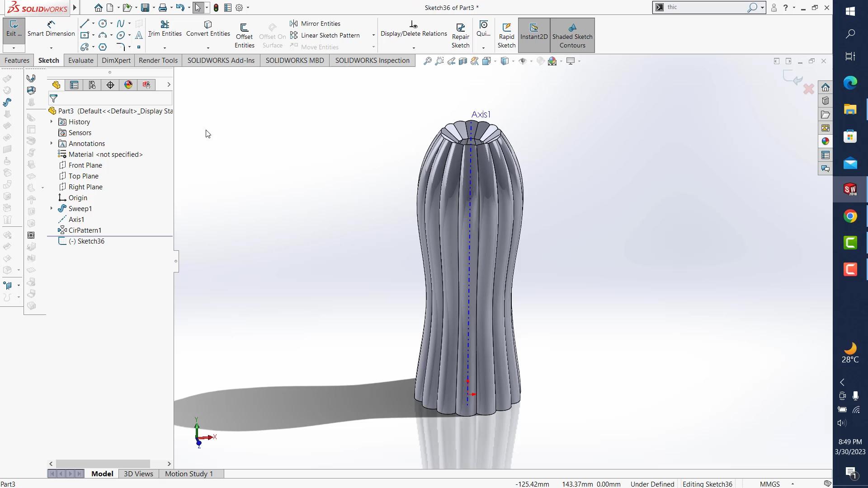
Task: Select the Smart Dimension tool
Action: click(51, 28)
